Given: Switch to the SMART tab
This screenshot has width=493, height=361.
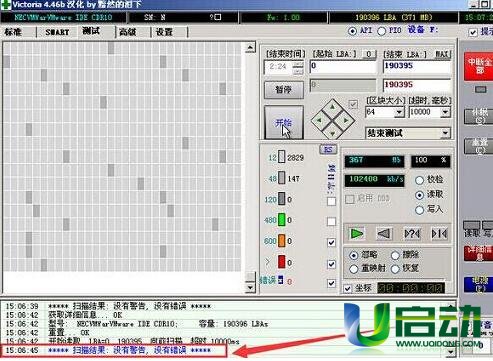Looking at the screenshot, I should click(x=57, y=32).
